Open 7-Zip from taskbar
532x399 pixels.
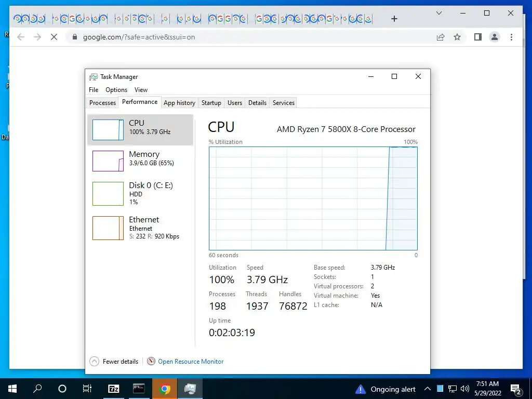point(114,389)
